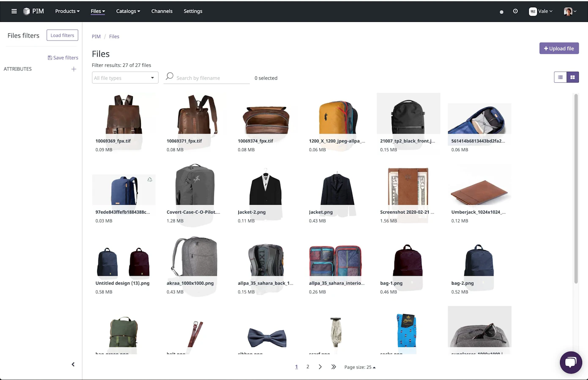Image resolution: width=588 pixels, height=380 pixels.
Task: Change the Page size dropdown
Action: pos(360,367)
